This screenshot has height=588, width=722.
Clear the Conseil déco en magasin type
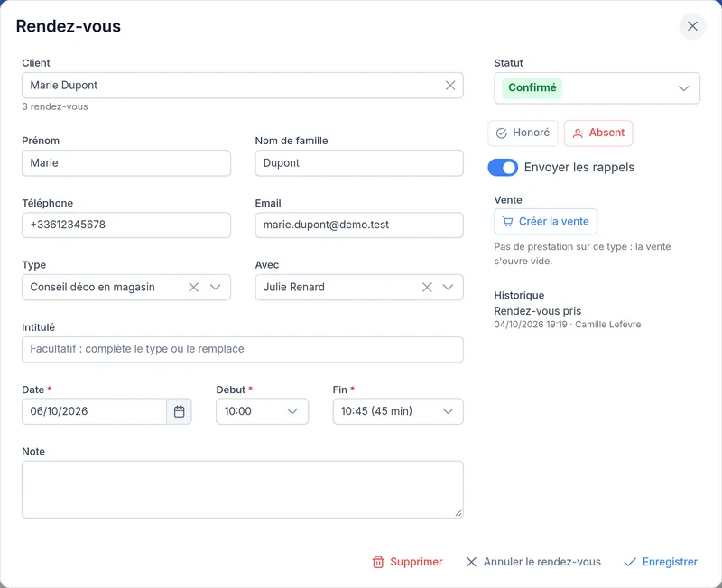click(193, 287)
